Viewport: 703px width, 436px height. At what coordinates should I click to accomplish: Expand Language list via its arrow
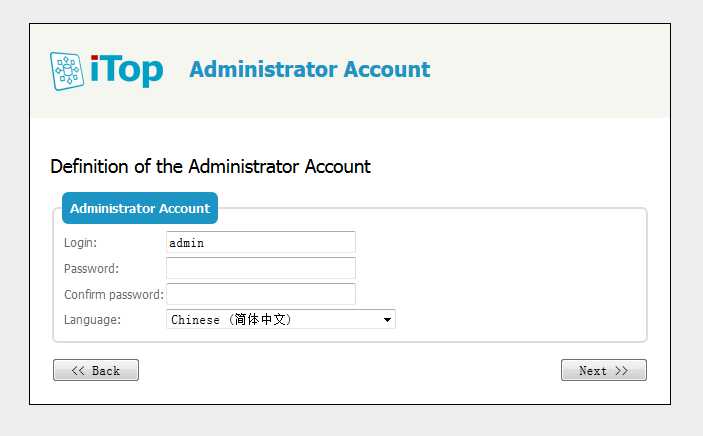coord(387,320)
